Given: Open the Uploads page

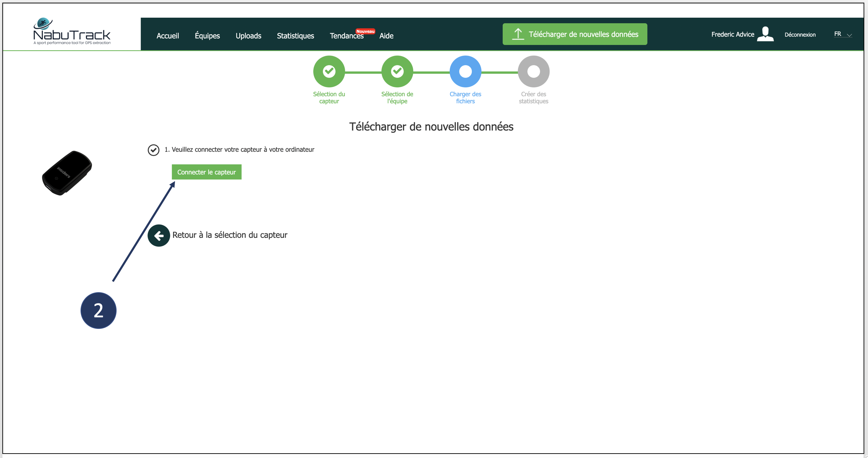Looking at the screenshot, I should click(248, 36).
